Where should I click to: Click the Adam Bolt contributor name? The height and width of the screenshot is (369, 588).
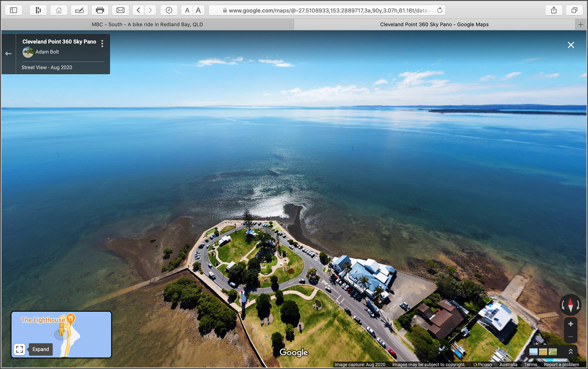47,52
